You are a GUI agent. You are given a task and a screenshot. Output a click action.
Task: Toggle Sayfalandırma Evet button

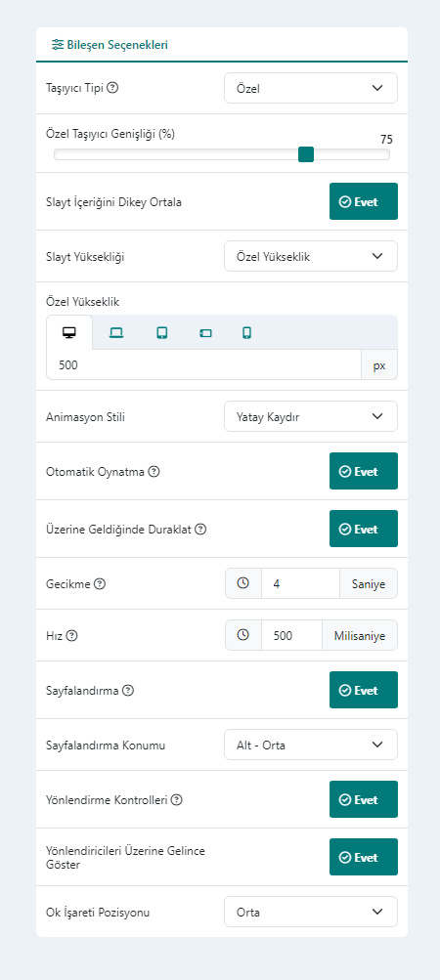[364, 690]
